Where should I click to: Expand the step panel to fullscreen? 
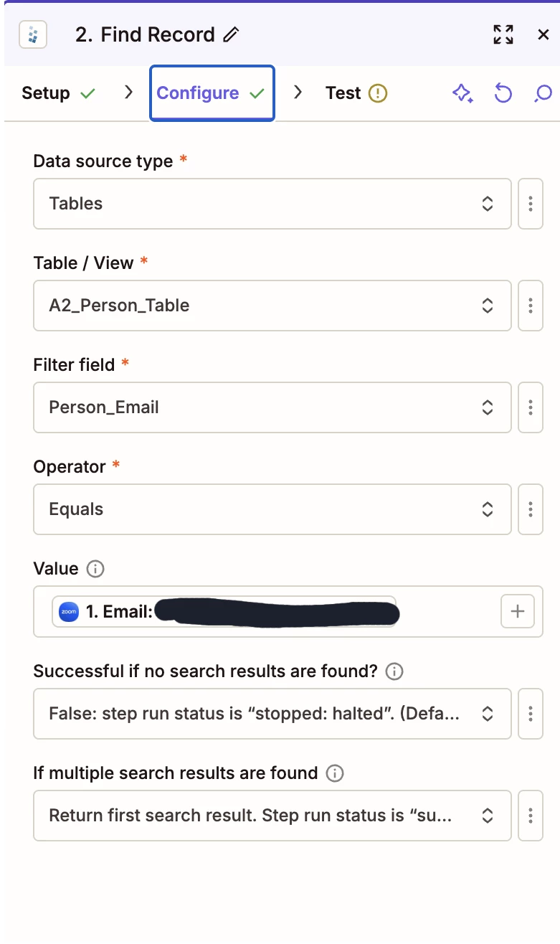point(503,34)
